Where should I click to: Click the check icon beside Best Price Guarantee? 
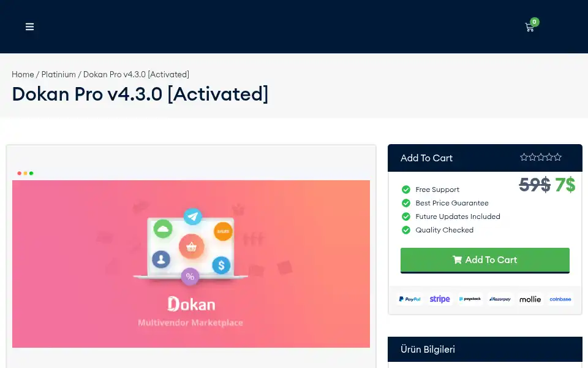point(405,203)
